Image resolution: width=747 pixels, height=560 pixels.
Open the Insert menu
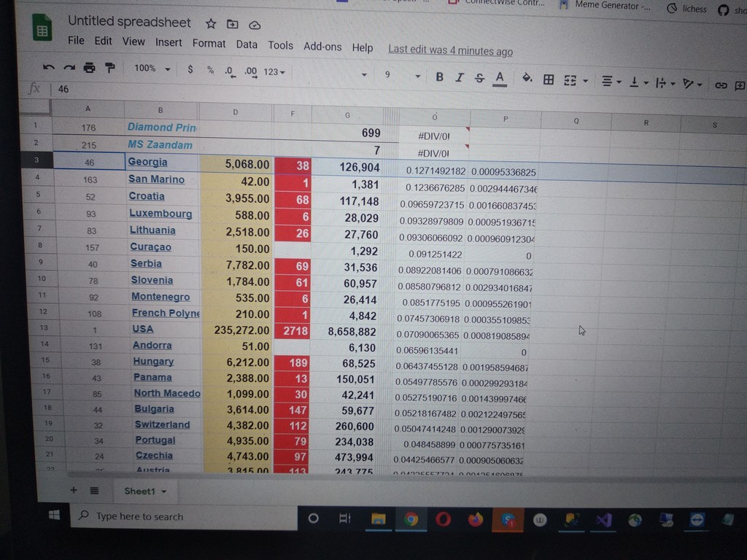[x=169, y=42]
